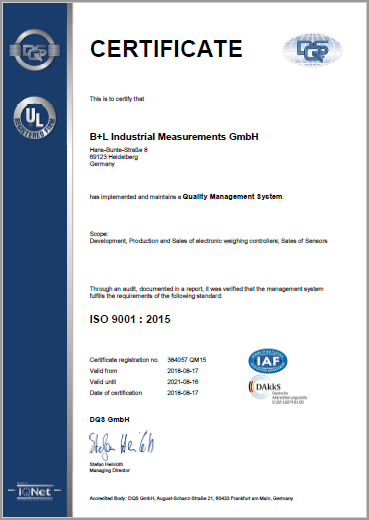The width and height of the screenshot is (369, 520).
Task: Click certificate registration number 384057 QM15
Action: 187,360
